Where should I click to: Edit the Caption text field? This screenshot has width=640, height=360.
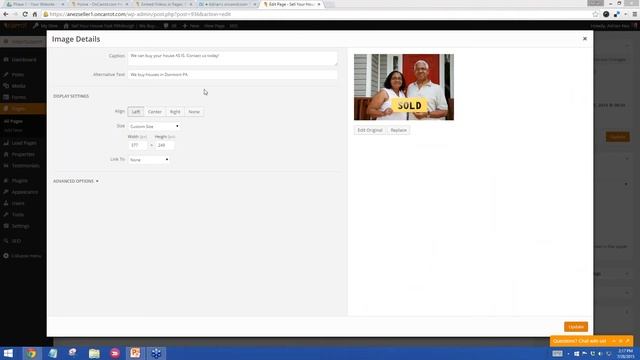coord(232,58)
